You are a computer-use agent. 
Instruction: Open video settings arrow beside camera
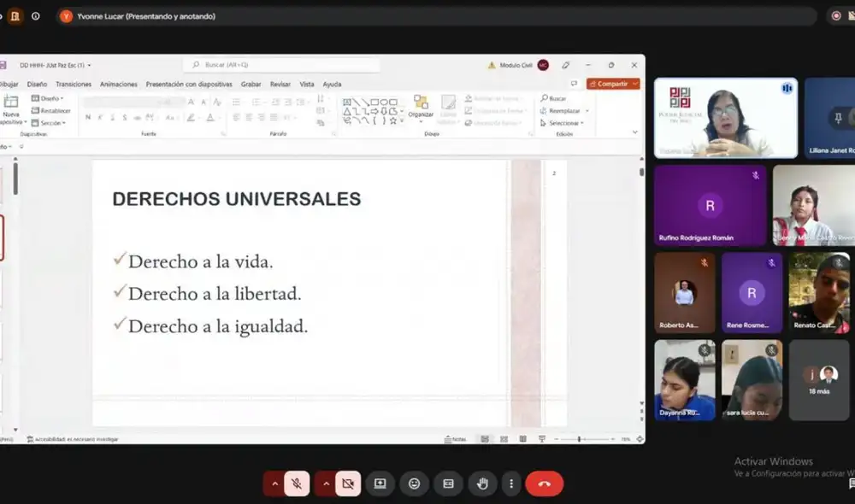point(326,483)
